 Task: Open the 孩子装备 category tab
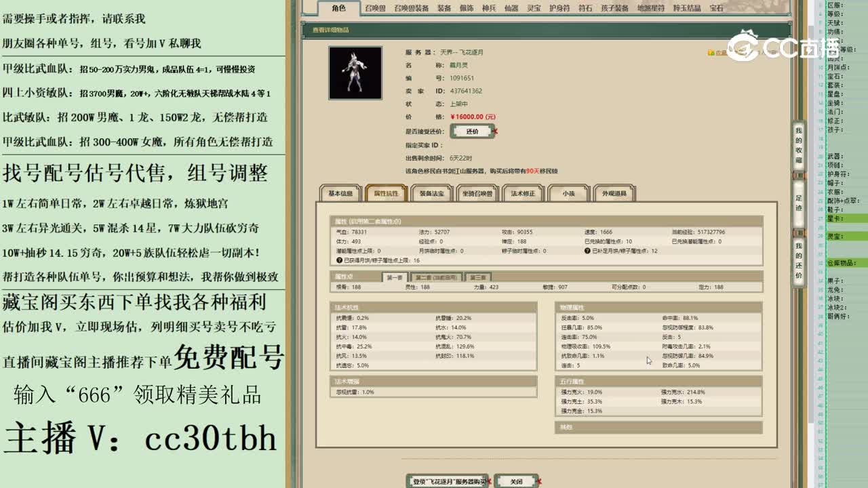pos(614,8)
